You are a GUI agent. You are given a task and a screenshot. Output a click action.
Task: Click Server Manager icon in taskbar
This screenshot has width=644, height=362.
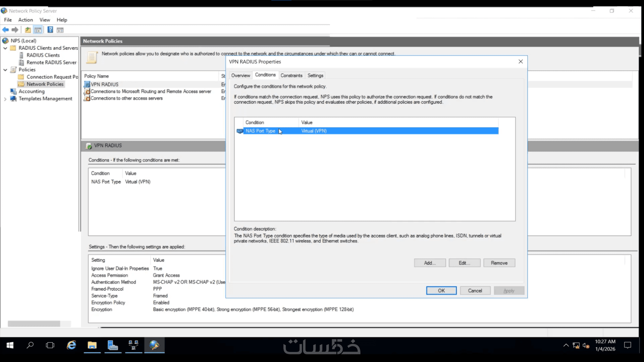point(113,345)
